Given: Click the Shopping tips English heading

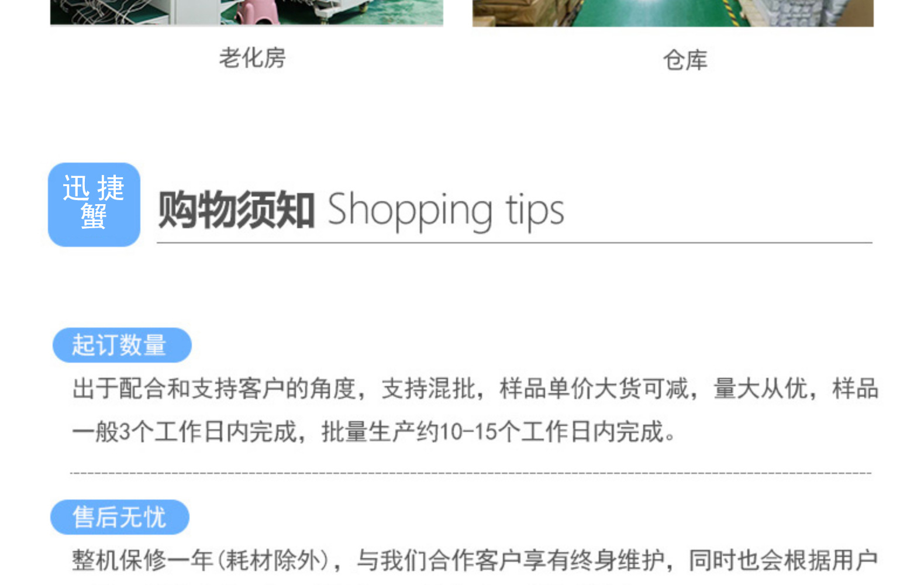Looking at the screenshot, I should tap(446, 211).
